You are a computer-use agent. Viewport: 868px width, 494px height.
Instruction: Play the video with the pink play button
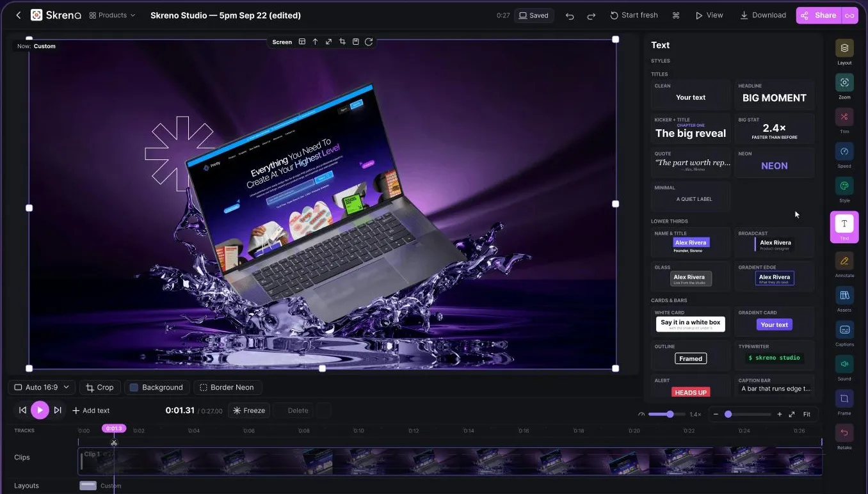click(40, 410)
